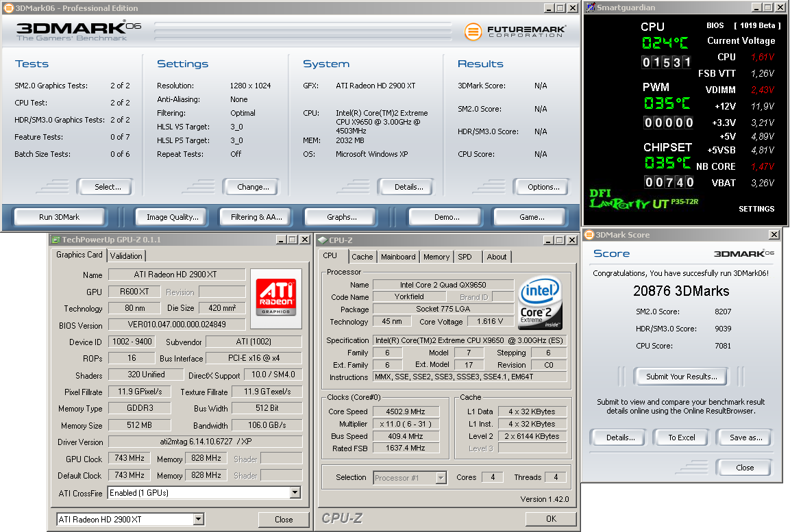Minimize the GPU-Z window
The height and width of the screenshot is (532, 790).
click(282, 240)
